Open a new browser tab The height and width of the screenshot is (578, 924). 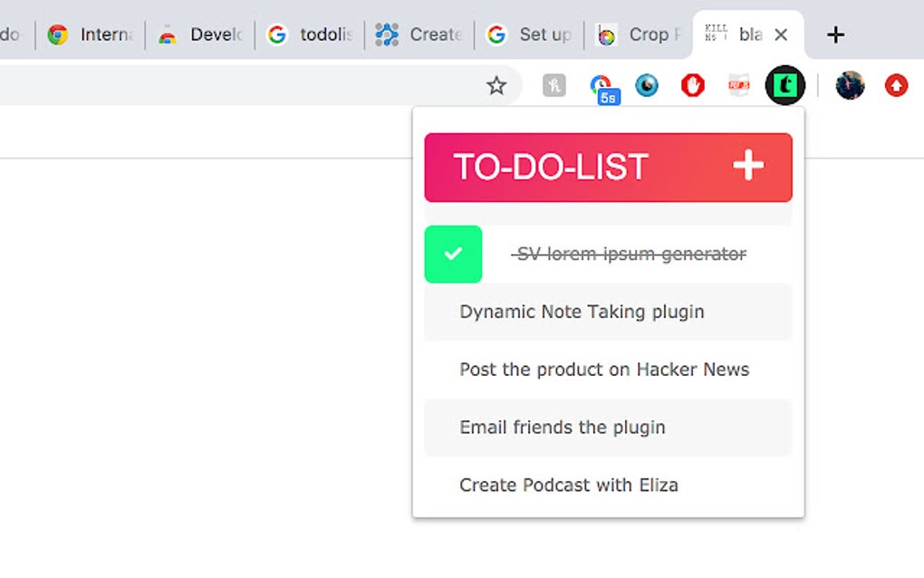coord(834,34)
